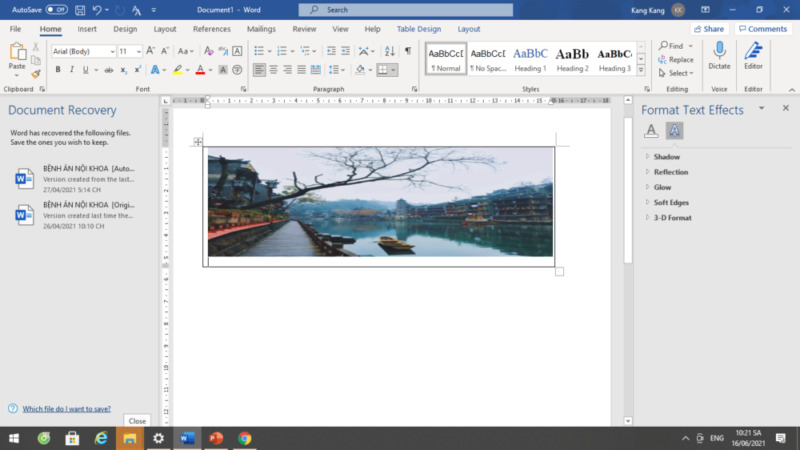800x450 pixels.
Task: Click the Superscript icon
Action: click(x=138, y=70)
